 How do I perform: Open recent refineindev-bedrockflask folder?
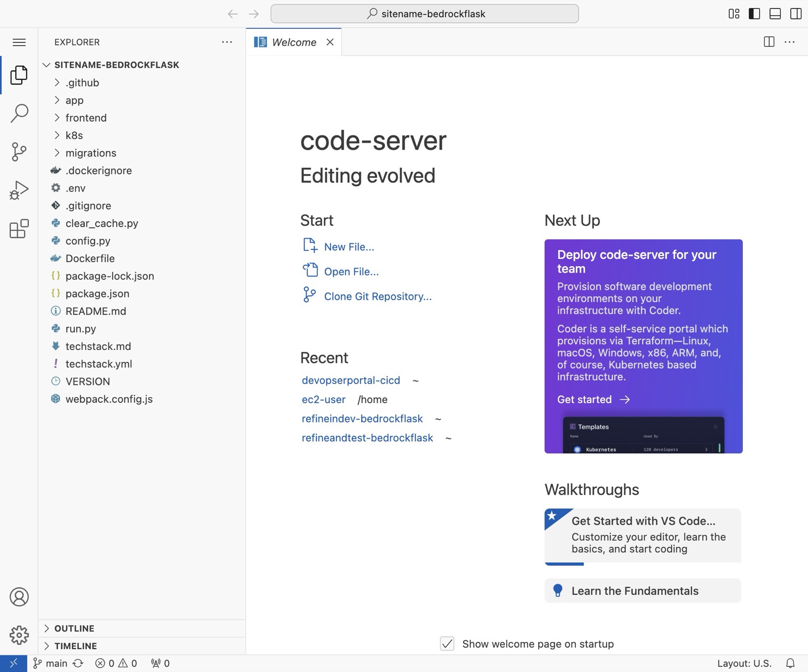point(362,419)
